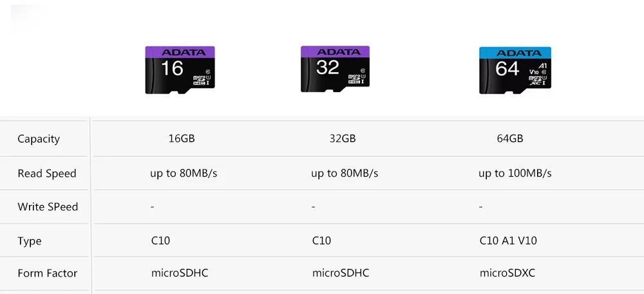Click the Read Speed row label
644x294 pixels.
47,173
